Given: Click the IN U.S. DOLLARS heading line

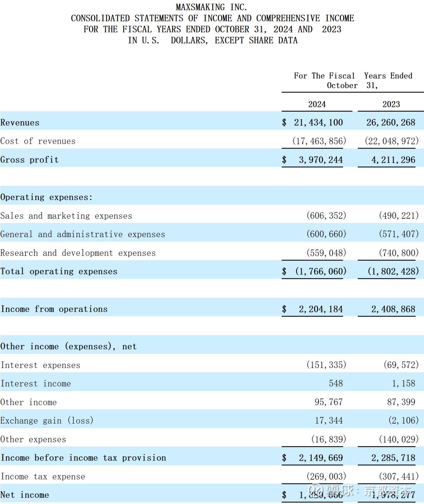Looking at the screenshot, I should point(213,40).
